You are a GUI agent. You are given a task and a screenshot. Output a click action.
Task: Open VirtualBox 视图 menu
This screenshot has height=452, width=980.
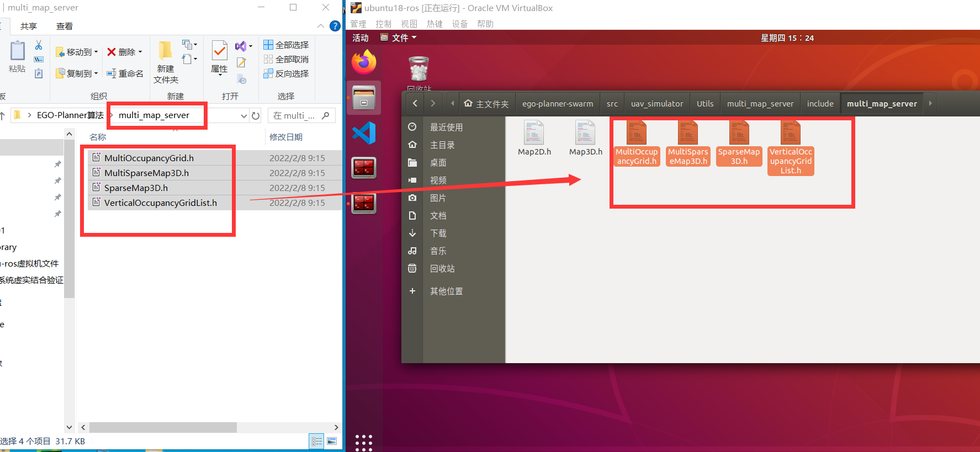(409, 24)
